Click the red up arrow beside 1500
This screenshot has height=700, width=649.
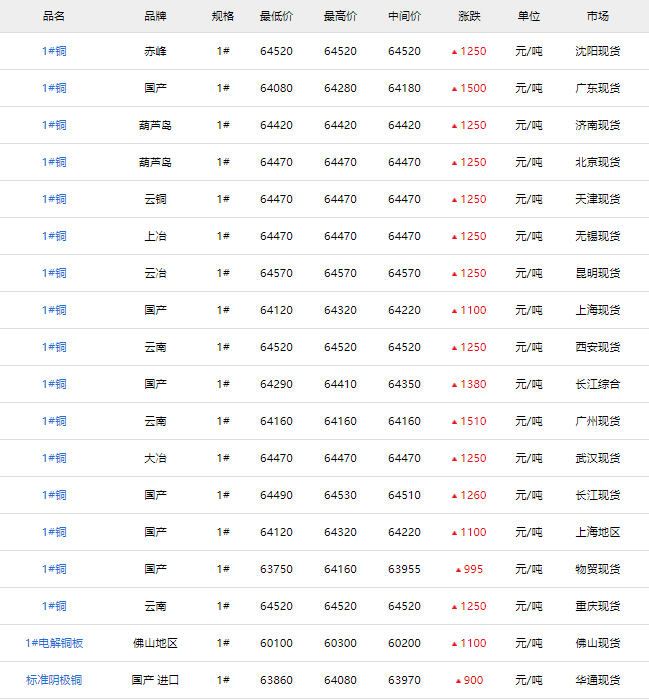point(454,89)
